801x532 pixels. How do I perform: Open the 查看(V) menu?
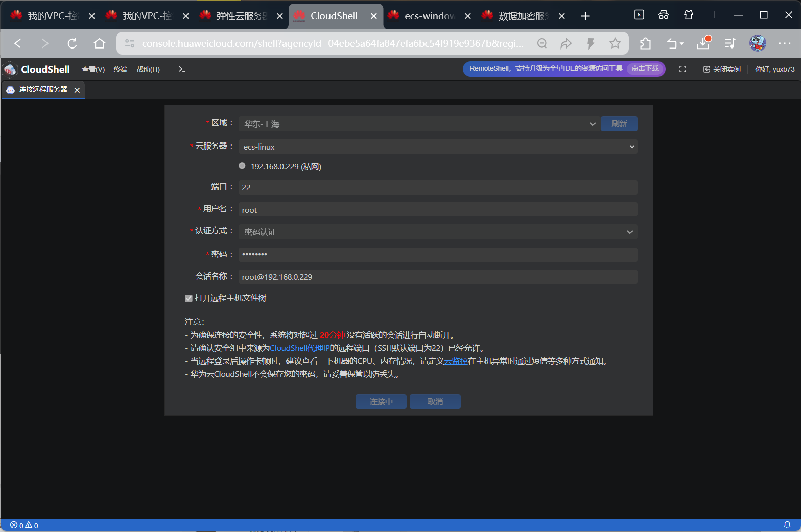click(93, 69)
